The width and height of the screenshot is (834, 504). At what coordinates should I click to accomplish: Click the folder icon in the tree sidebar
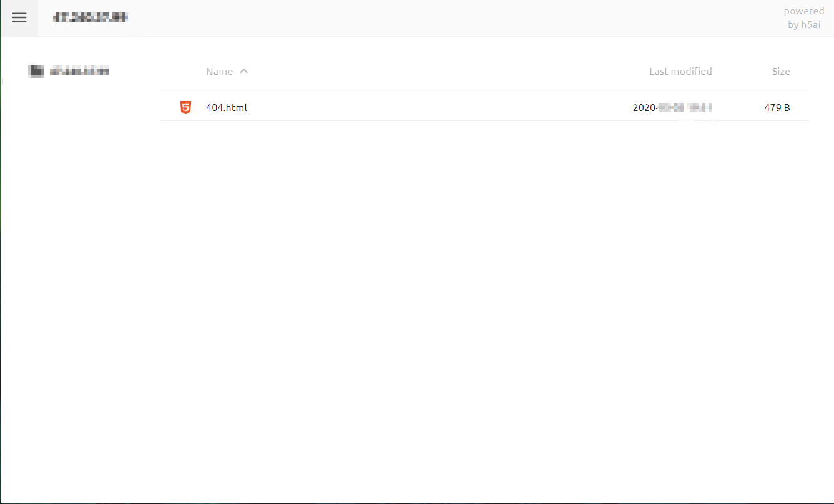click(x=36, y=71)
